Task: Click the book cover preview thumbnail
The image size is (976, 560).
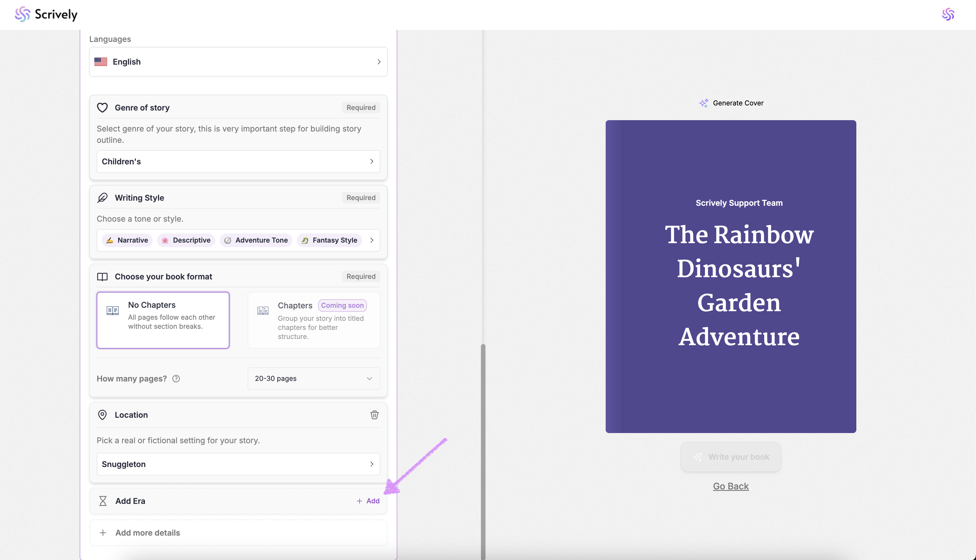Action: [x=730, y=276]
